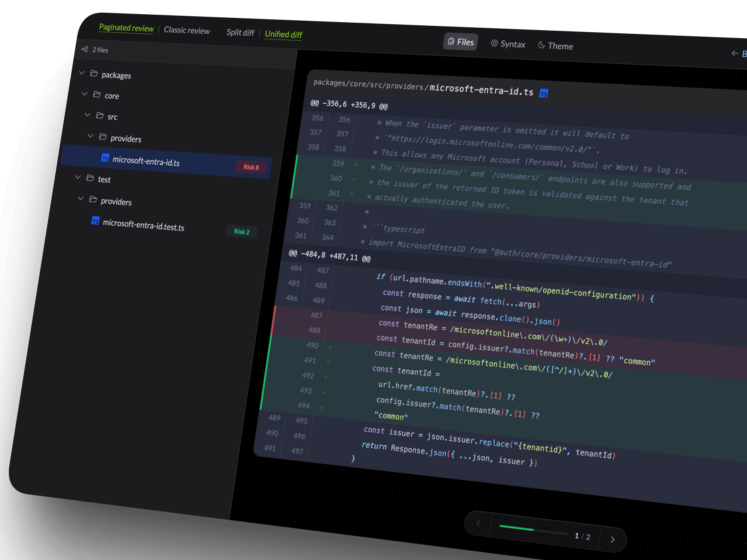The width and height of the screenshot is (747, 560).
Task: Click new line number 490 in gutter
Action: (x=312, y=345)
